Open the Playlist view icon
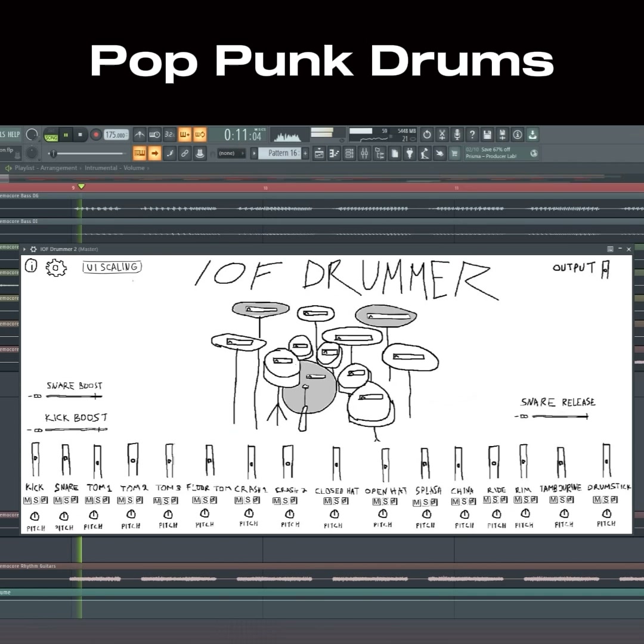644x644 pixels. 319,154
